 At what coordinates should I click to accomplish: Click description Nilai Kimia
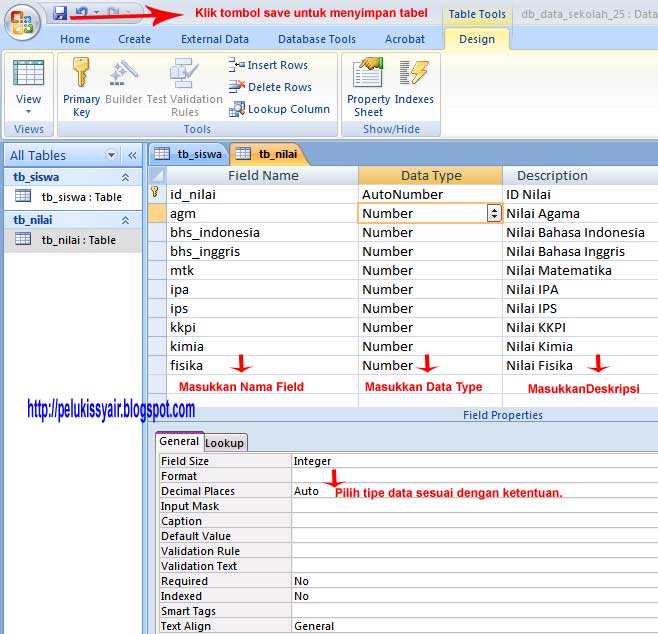coord(539,347)
